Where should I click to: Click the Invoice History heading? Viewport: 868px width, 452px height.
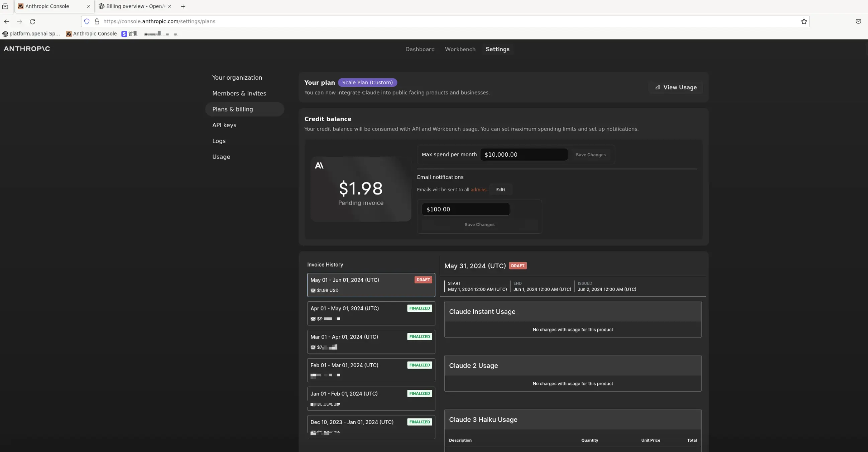pos(325,265)
